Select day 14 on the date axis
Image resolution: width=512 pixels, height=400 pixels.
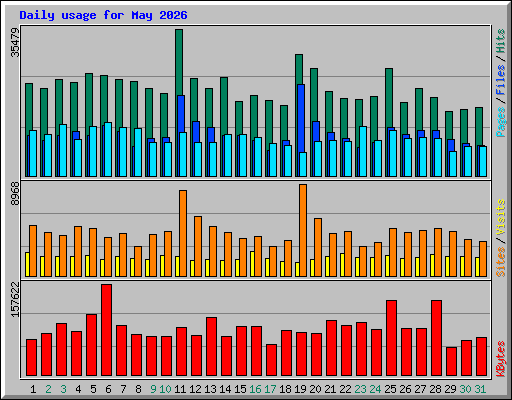tap(225, 389)
